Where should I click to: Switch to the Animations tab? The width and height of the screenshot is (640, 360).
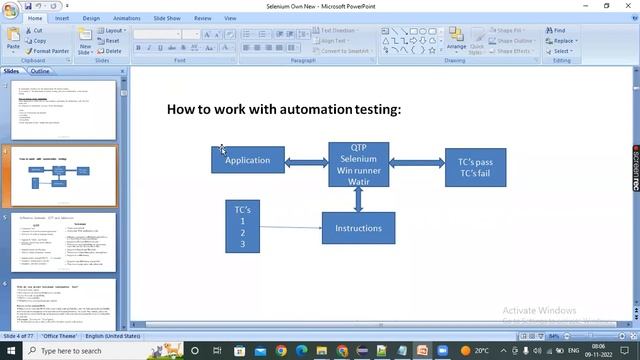(127, 18)
